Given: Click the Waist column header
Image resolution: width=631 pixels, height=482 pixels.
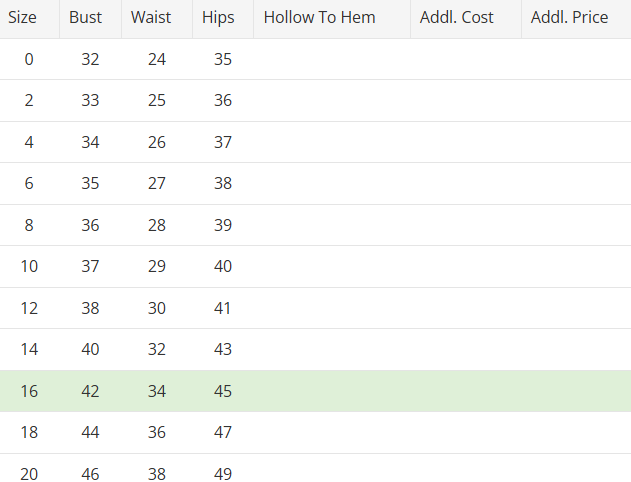Looking at the screenshot, I should (x=151, y=18).
